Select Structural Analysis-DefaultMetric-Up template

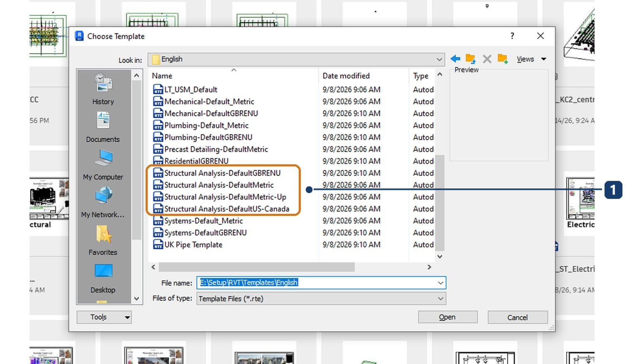coord(225,197)
